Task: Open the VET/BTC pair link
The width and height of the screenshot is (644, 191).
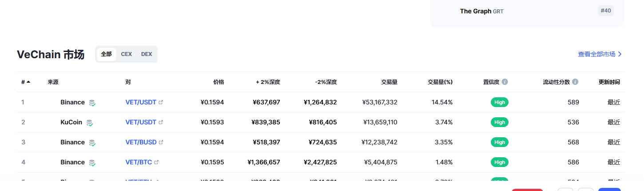Action: click(x=139, y=162)
